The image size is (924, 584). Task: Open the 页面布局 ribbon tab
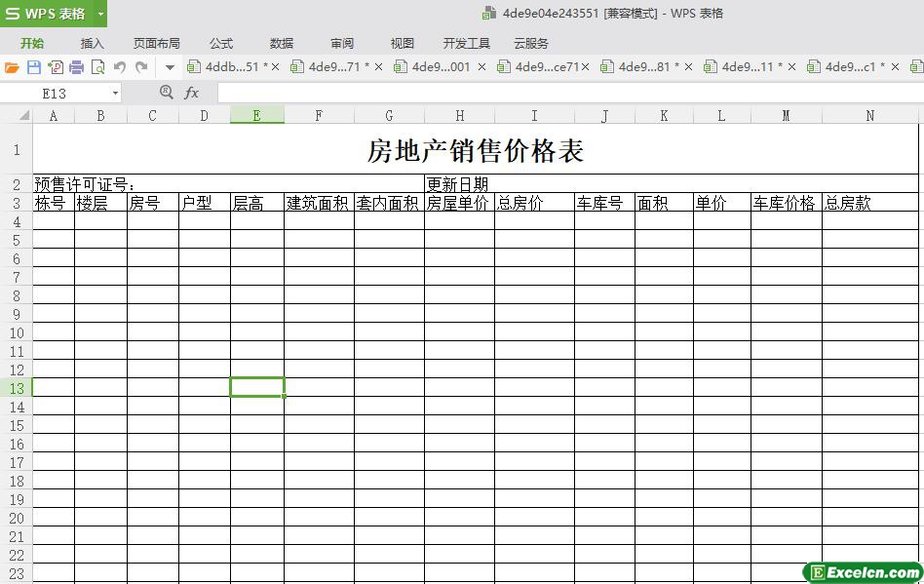click(157, 44)
